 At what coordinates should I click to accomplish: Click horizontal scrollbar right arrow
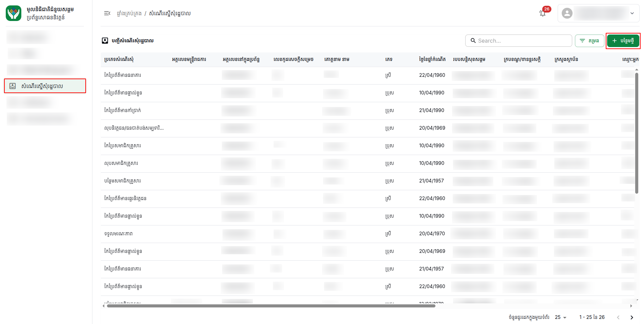pos(631,306)
